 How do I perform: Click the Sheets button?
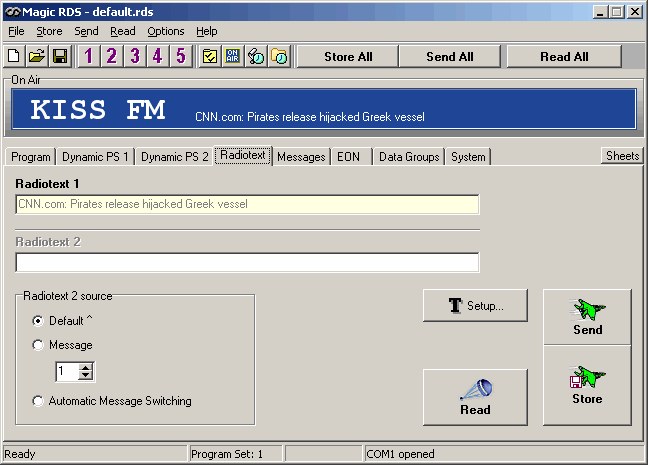[x=622, y=156]
